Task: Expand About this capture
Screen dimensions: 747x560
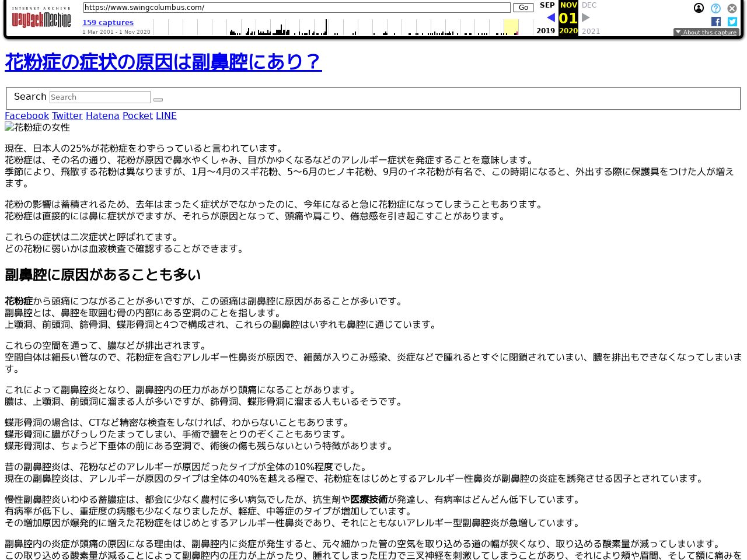Action: pyautogui.click(x=706, y=33)
